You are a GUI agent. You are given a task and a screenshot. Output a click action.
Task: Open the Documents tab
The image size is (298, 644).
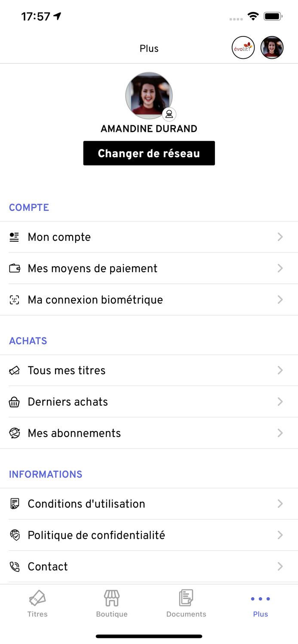point(186,603)
